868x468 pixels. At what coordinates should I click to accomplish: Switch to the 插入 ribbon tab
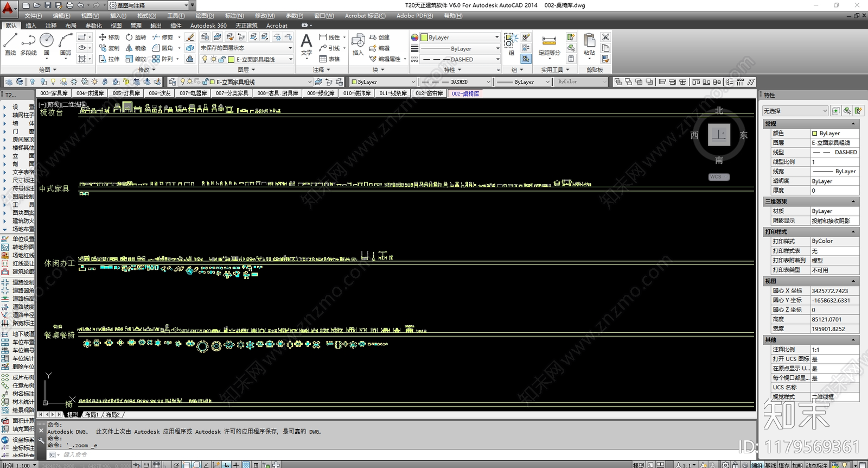pyautogui.click(x=31, y=26)
